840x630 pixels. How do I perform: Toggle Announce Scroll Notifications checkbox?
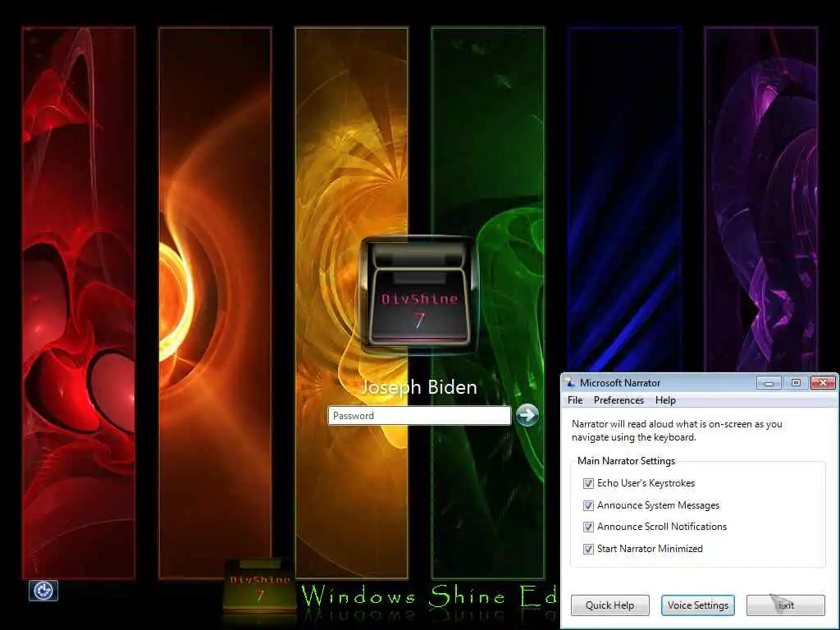pos(588,527)
